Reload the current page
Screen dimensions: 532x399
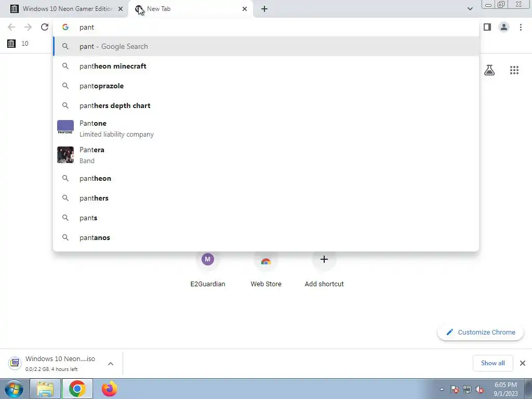tap(45, 27)
